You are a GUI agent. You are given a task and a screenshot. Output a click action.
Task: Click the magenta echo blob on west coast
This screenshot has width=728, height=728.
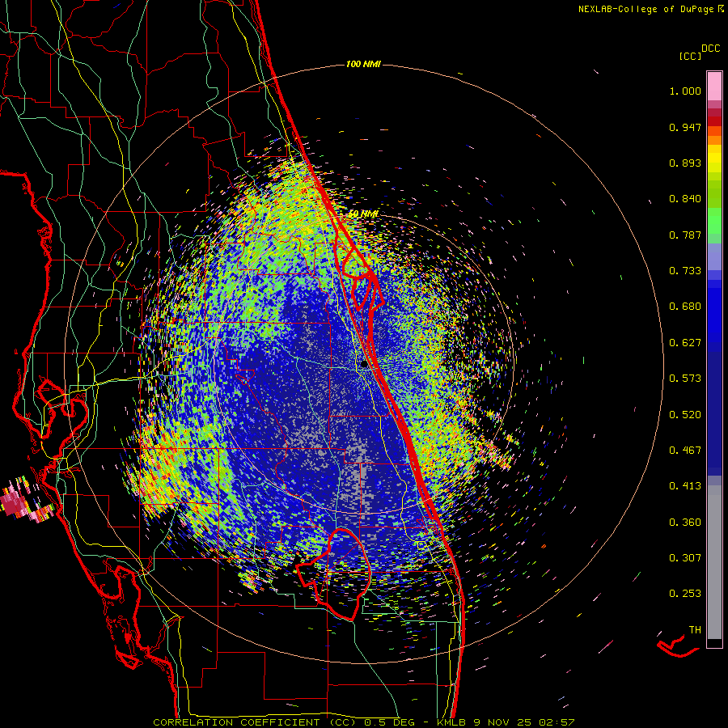(13, 504)
